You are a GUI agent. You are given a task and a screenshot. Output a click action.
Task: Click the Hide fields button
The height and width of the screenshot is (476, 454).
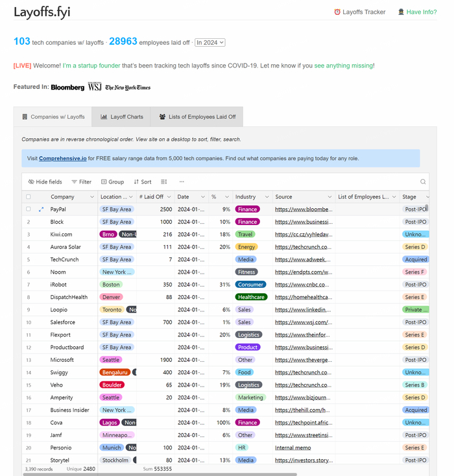(45, 182)
